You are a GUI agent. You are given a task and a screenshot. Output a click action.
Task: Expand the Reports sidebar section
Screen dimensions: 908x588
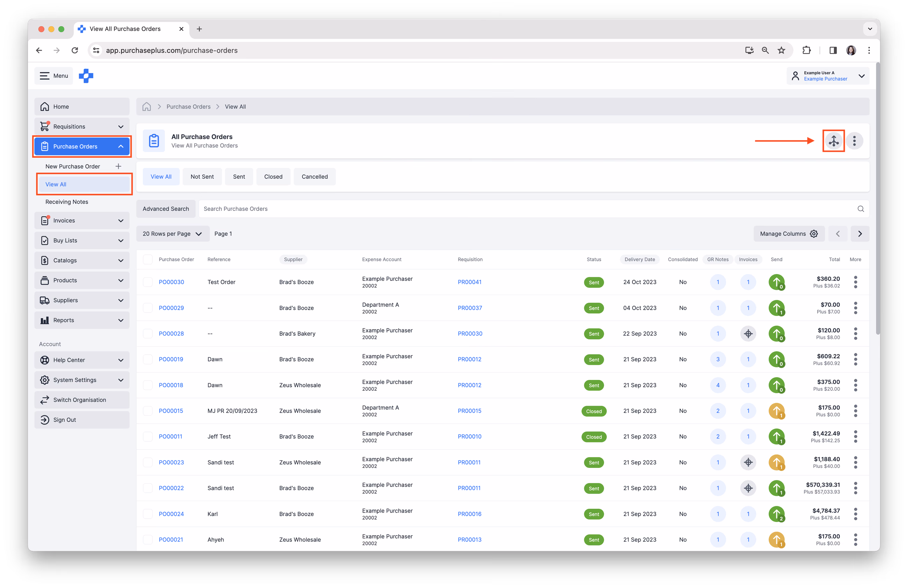point(82,320)
